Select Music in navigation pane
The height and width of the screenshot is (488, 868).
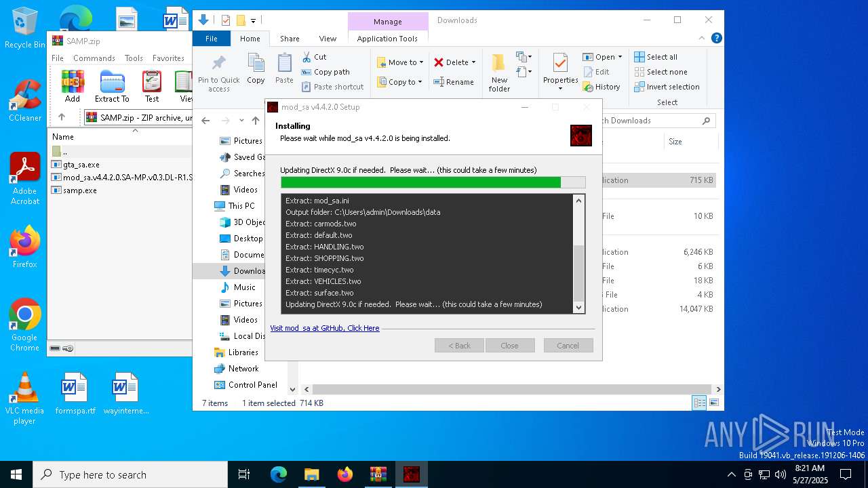238,287
